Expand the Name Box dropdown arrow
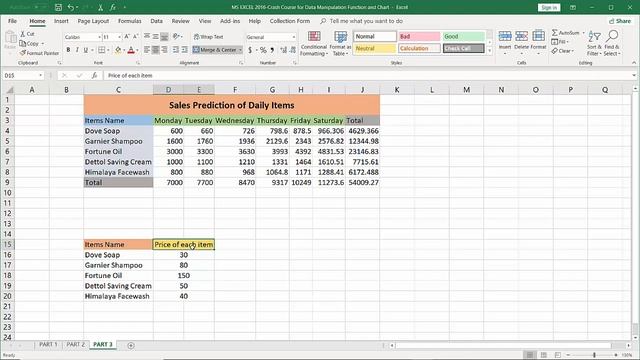Screen dimensions: 640x360 pos(40,76)
